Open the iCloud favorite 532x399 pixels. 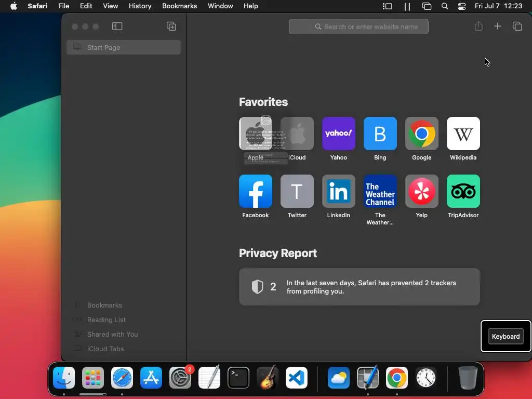tap(297, 134)
